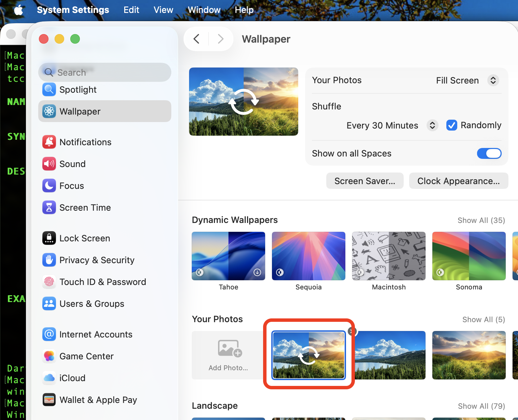
Task: Open the Help menu
Action: [244, 10]
